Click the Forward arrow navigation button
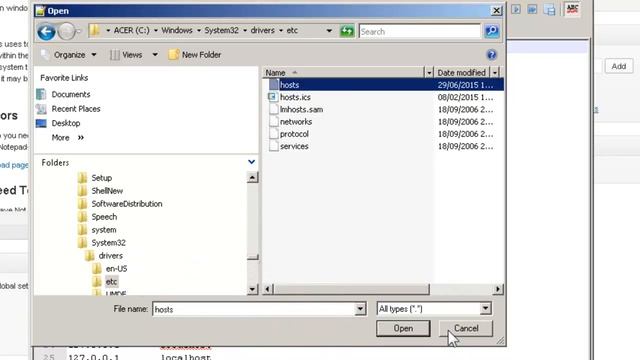Screen dimensions: 640x360 click(67, 31)
